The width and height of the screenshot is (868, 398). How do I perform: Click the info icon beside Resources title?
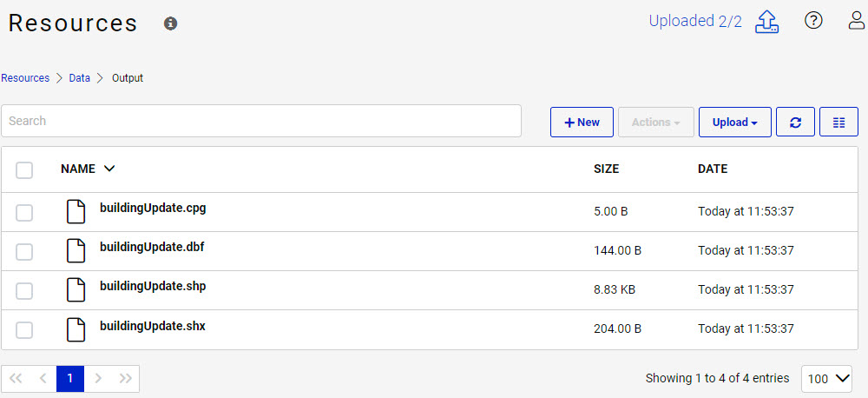click(x=171, y=23)
